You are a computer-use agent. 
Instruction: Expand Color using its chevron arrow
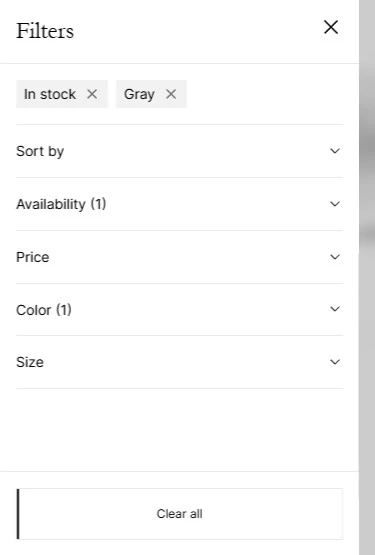[335, 309]
